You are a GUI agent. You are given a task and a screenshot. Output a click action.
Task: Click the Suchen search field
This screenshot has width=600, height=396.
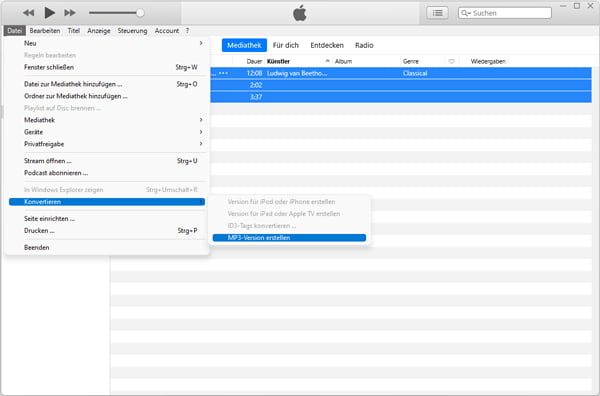tap(505, 13)
